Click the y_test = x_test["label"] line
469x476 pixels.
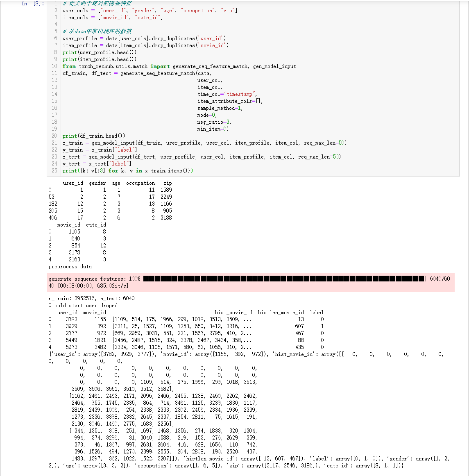(x=97, y=164)
